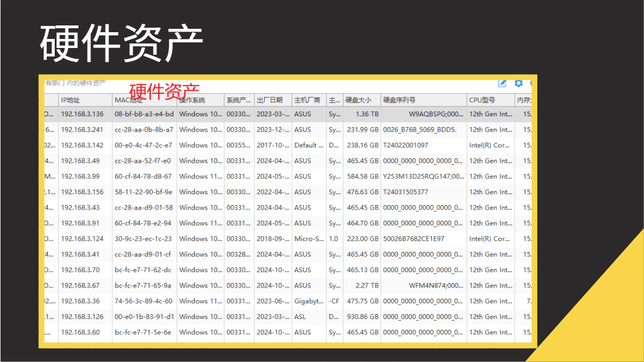Click disk serial 0026_B768_5069_BDD5.
This screenshot has width=644, height=362.
420,130
